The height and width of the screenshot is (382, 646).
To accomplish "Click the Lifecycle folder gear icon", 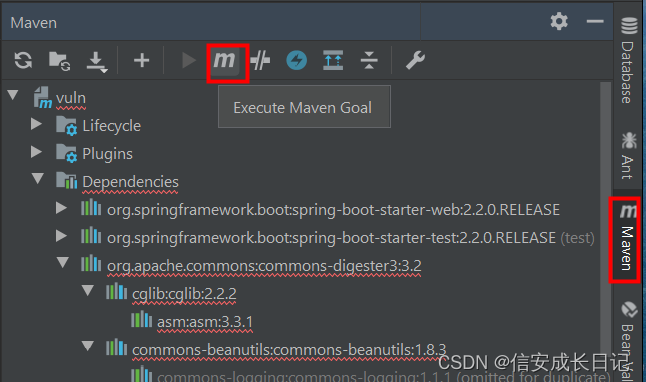I will 66,125.
